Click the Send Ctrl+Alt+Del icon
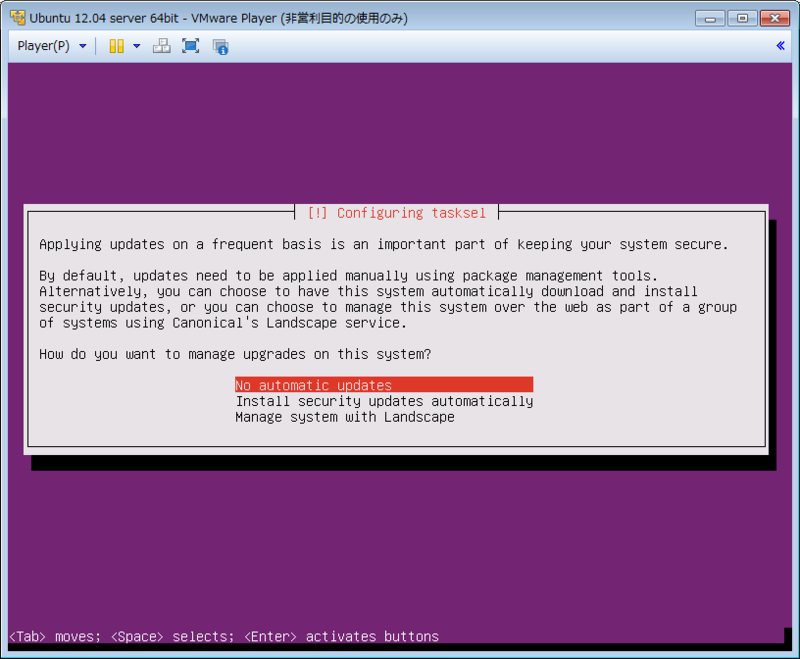Viewport: 800px width, 659px height. click(x=162, y=46)
